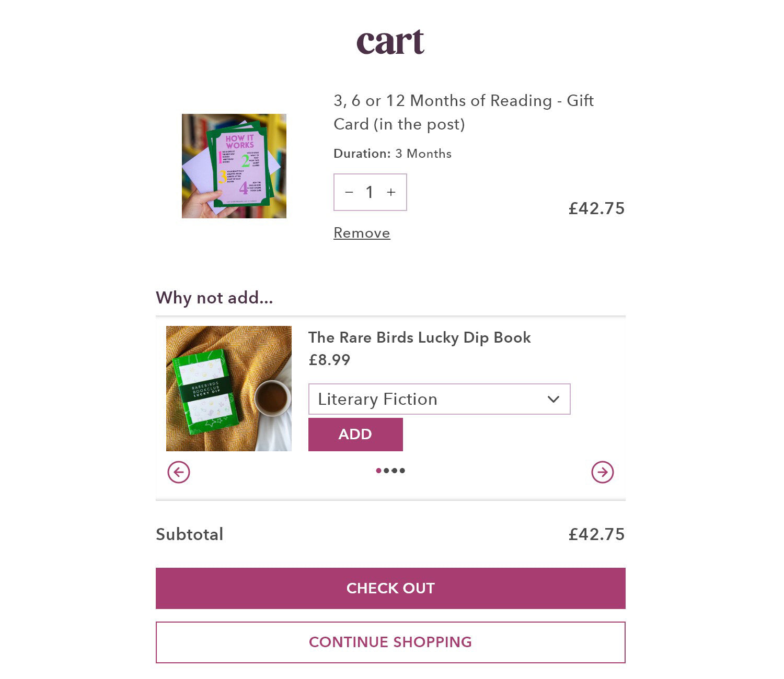
Task: Go to next suggested product arrow
Action: point(602,472)
